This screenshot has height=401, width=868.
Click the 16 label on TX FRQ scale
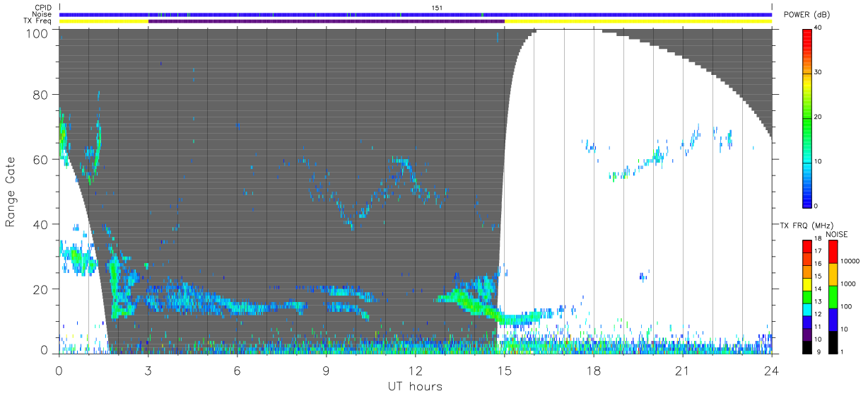point(819,263)
